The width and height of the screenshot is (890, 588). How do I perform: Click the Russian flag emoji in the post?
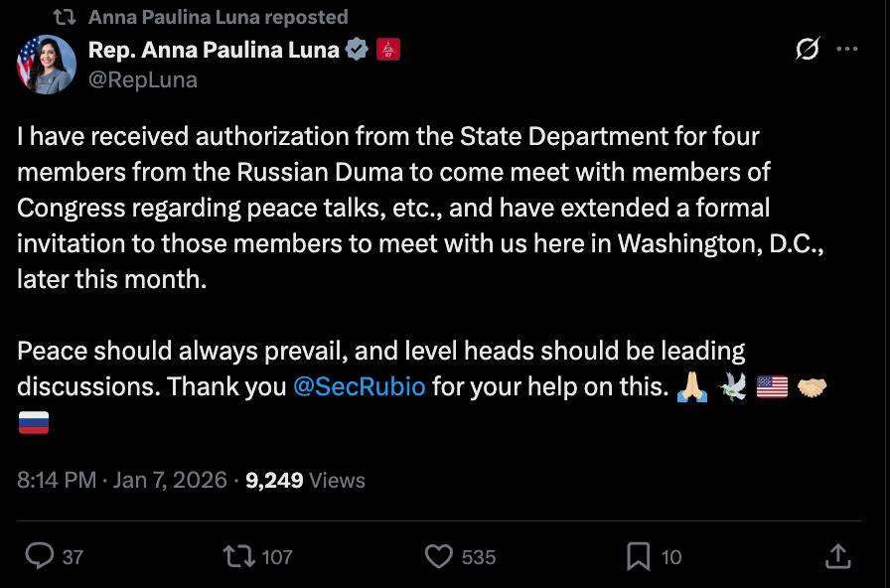pos(33,424)
